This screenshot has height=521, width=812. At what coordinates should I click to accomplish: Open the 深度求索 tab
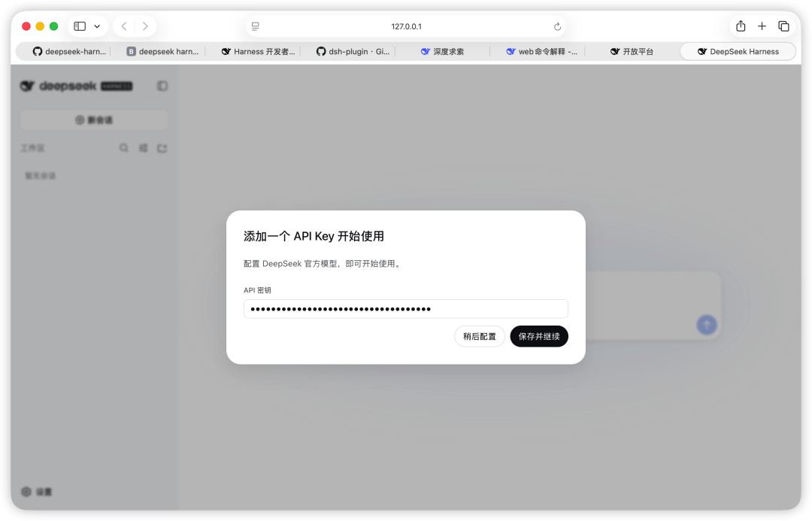coord(442,51)
